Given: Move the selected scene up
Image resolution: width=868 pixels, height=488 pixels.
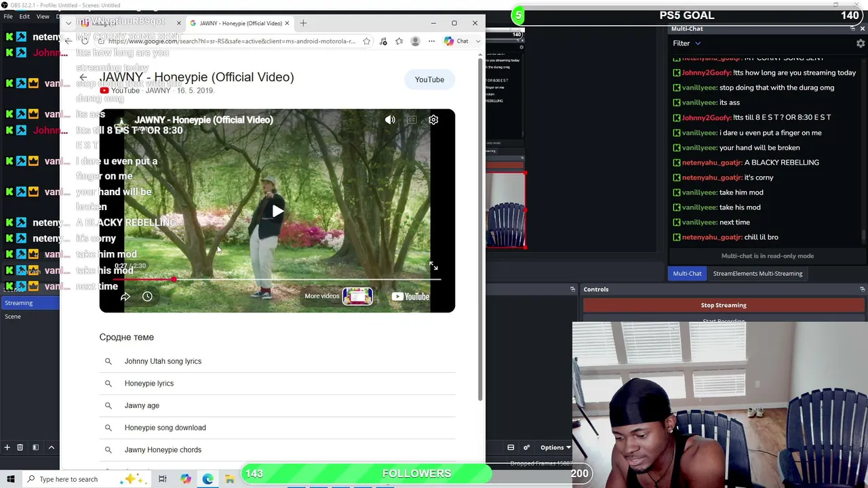Looking at the screenshot, I should 51,447.
